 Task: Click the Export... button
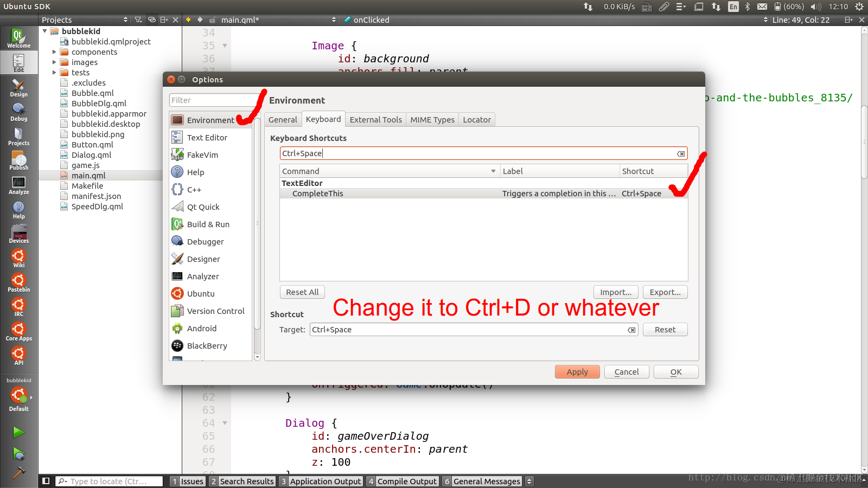(665, 292)
